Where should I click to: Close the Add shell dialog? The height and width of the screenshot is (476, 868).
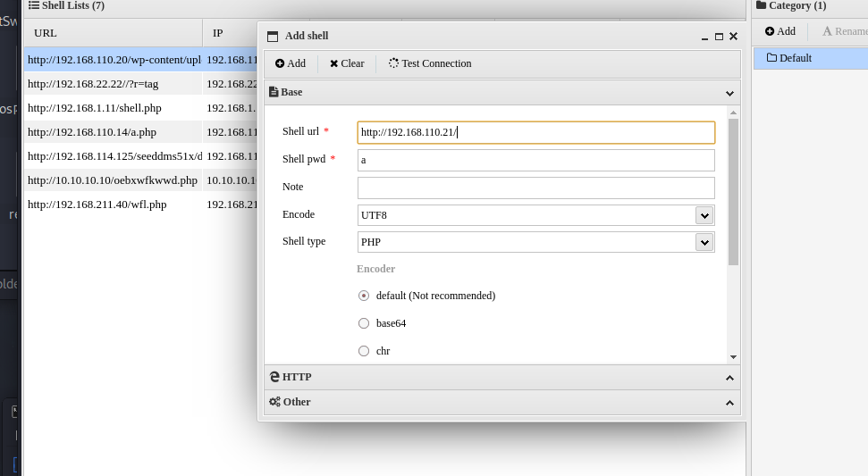pos(733,37)
